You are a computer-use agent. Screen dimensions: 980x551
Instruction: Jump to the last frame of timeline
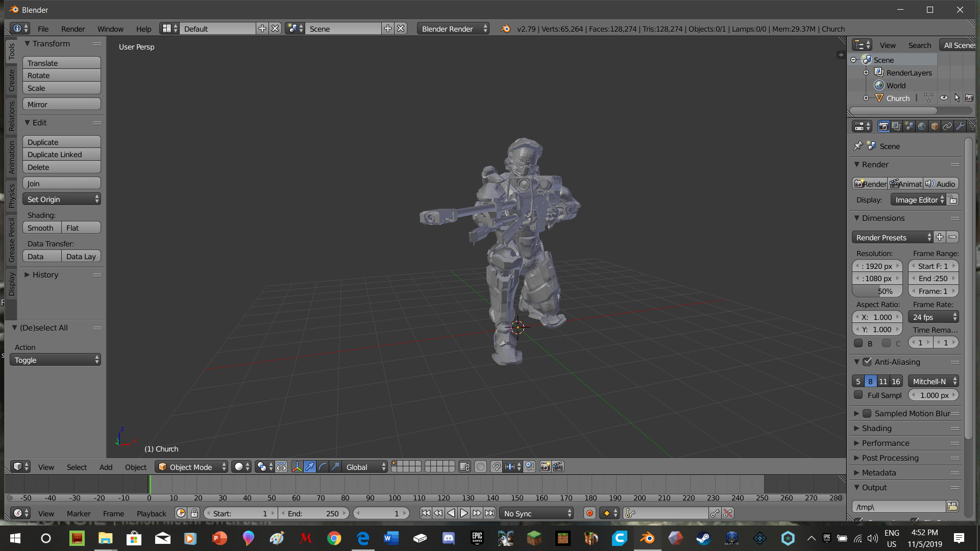coord(489,513)
